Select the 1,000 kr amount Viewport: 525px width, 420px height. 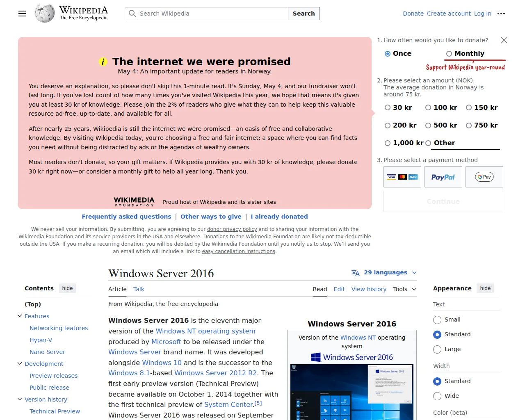pos(388,143)
